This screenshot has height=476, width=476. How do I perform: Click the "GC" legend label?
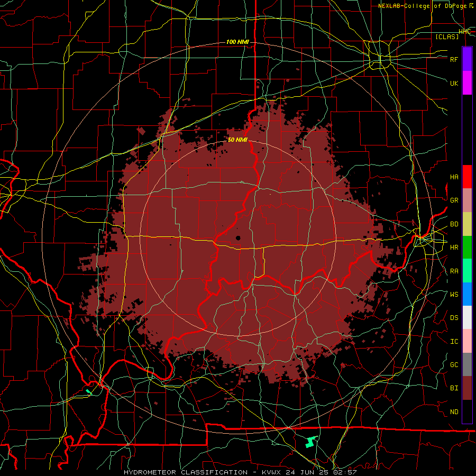[454, 365]
